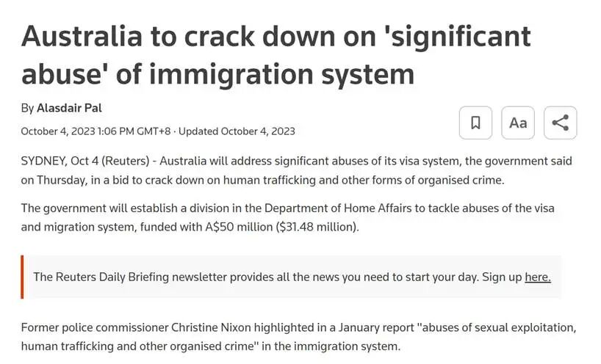Click the orange bar beside the newsletter box
The image size is (601, 364).
tap(22, 277)
